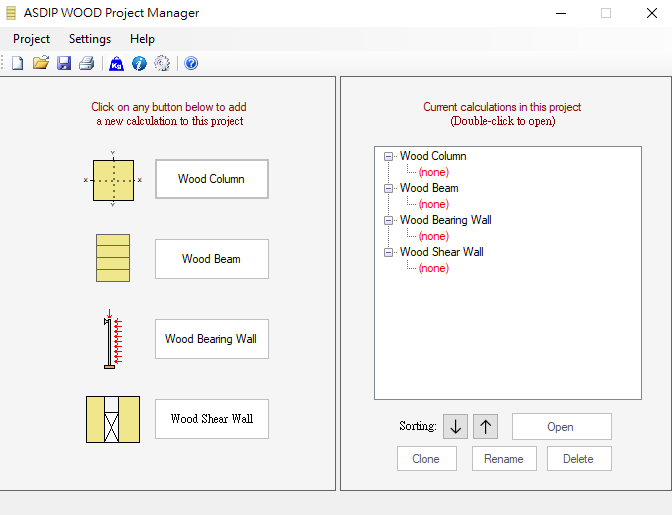This screenshot has height=515, width=672.
Task: Click the Delete button
Action: pos(579,459)
